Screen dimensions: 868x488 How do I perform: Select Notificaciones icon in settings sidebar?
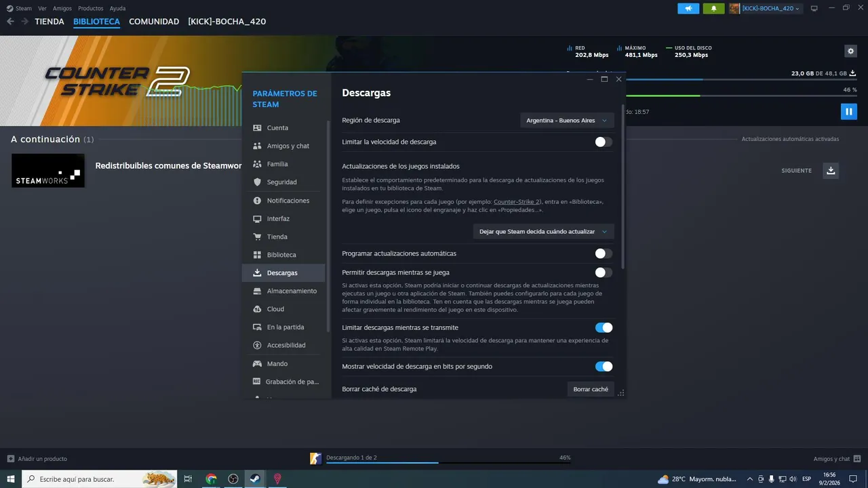tap(257, 201)
